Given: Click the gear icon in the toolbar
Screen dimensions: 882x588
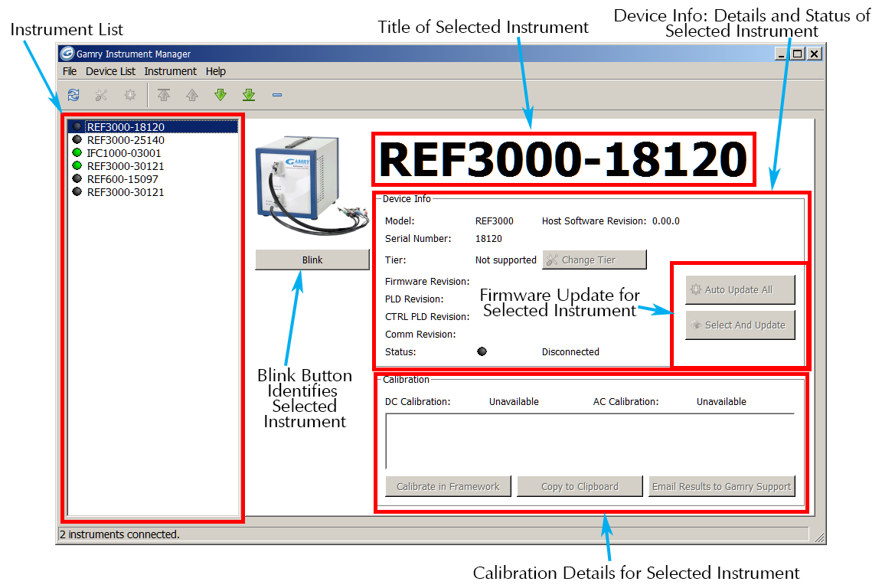Looking at the screenshot, I should [130, 95].
